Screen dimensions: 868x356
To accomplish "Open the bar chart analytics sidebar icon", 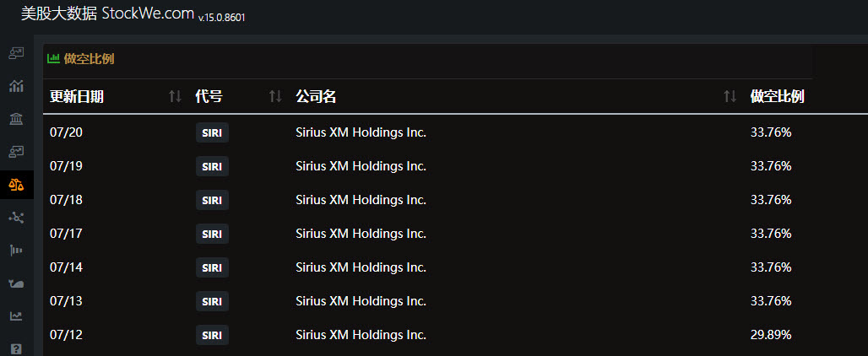I will point(17,86).
